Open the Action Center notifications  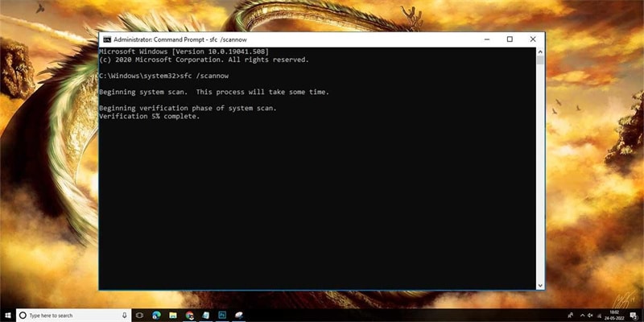tap(634, 316)
